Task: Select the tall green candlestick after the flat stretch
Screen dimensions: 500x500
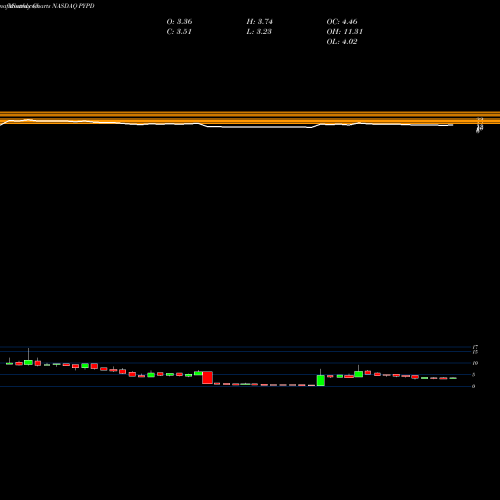Action: pyautogui.click(x=321, y=380)
